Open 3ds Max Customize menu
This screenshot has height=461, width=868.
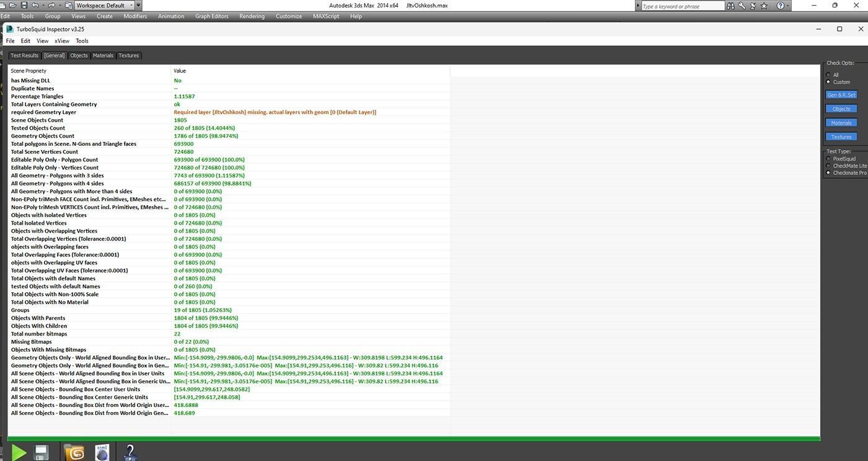coord(289,16)
